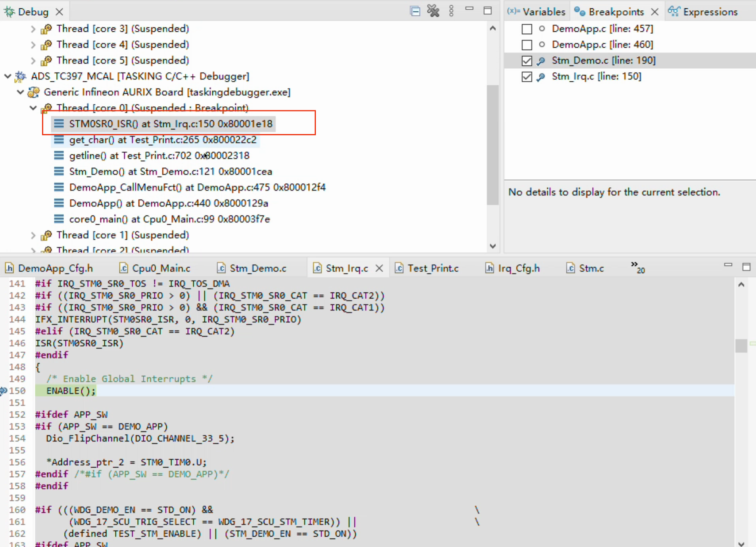Image resolution: width=756 pixels, height=547 pixels.
Task: Expand Thread [core 4] (Suspended)
Action: (x=33, y=45)
